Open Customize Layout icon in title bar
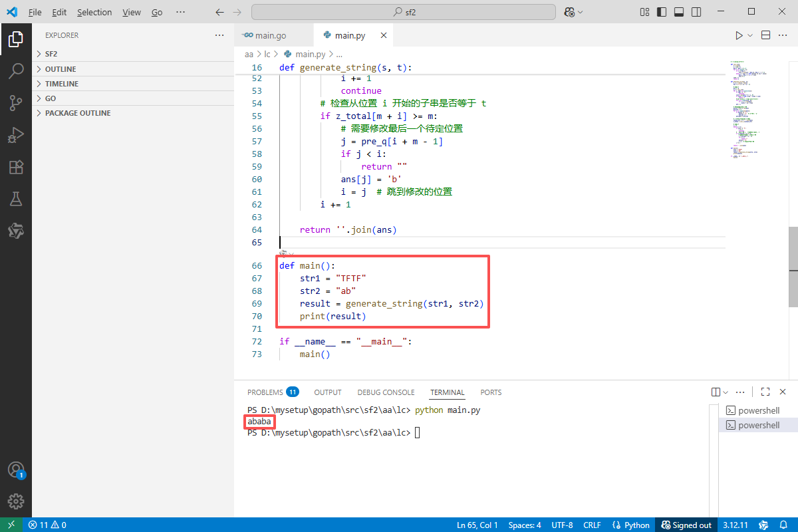 [x=644, y=12]
